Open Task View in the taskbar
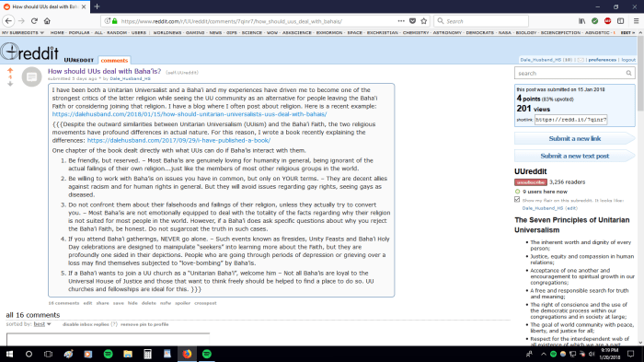The width and height of the screenshot is (644, 362). pyautogui.click(x=49, y=355)
